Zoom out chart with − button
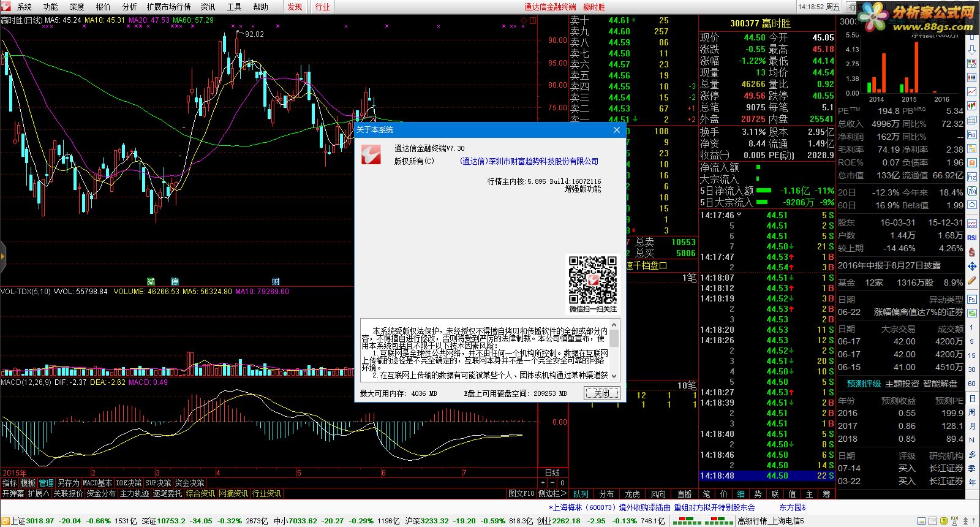The height and width of the screenshot is (527, 980). point(552,482)
